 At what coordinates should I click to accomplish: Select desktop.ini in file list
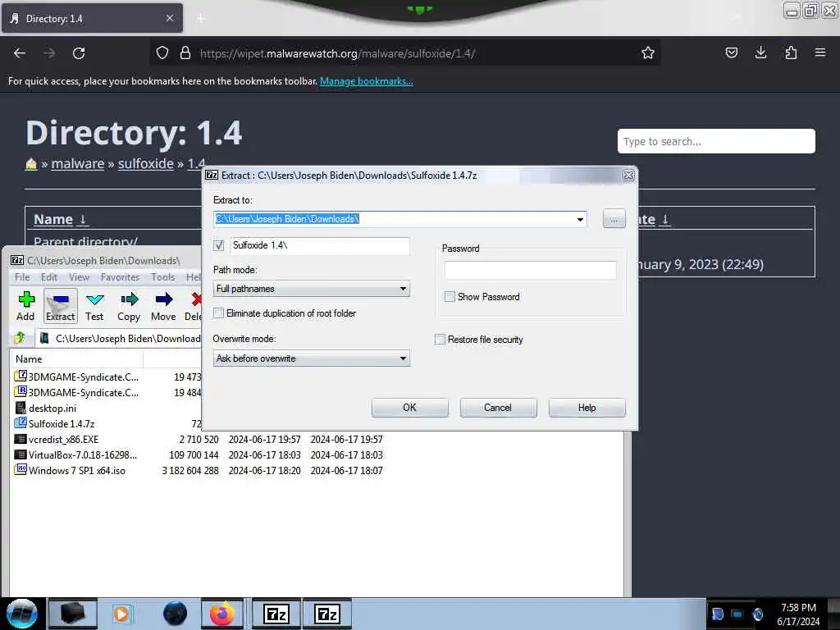[52, 409]
